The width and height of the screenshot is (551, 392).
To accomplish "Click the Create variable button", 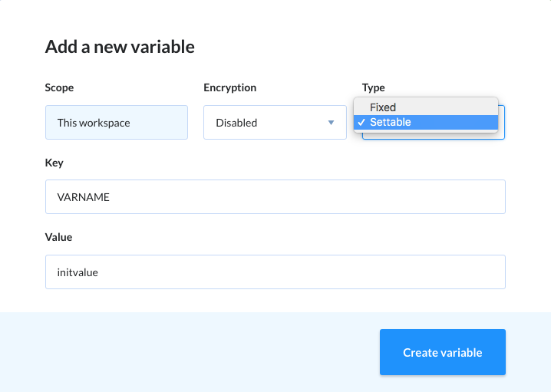I will (443, 352).
